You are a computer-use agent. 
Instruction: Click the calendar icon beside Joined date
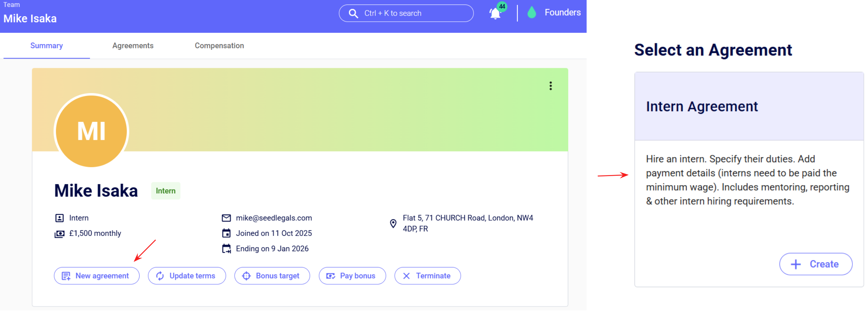226,233
